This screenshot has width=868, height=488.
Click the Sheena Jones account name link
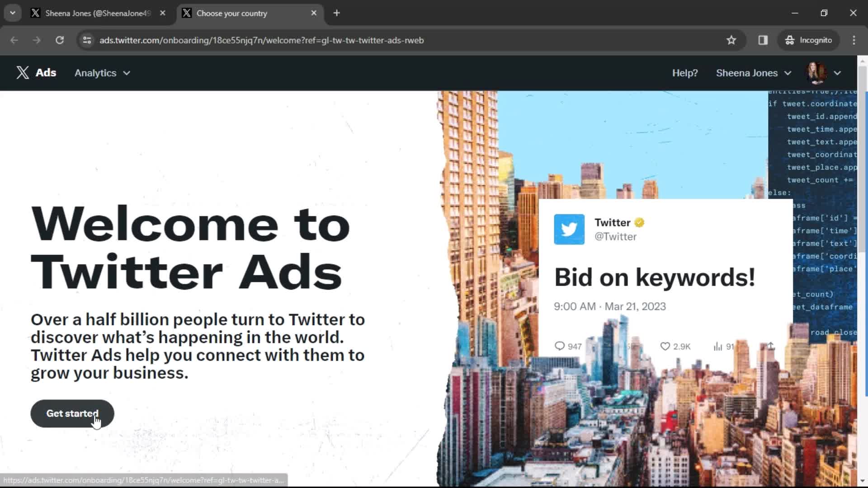point(746,73)
